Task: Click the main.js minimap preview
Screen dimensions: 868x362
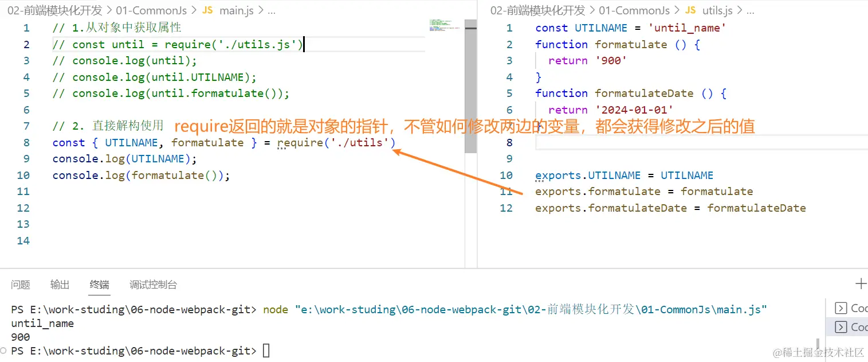Action: click(x=445, y=25)
